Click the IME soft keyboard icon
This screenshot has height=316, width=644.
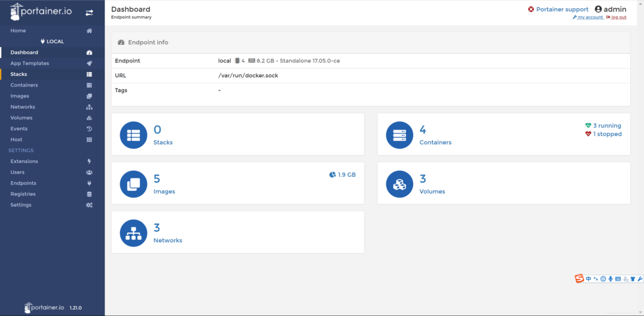click(617, 279)
